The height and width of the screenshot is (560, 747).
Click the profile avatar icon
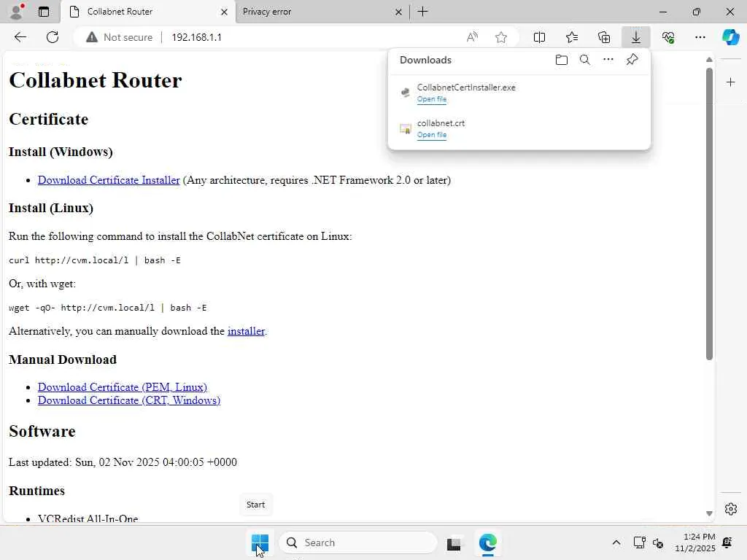pos(17,12)
